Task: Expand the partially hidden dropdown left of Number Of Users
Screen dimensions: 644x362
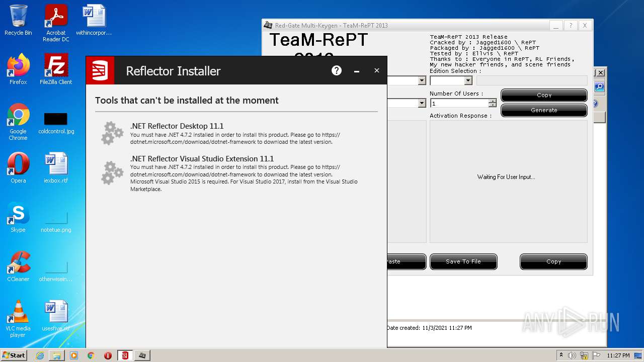Action: [422, 103]
